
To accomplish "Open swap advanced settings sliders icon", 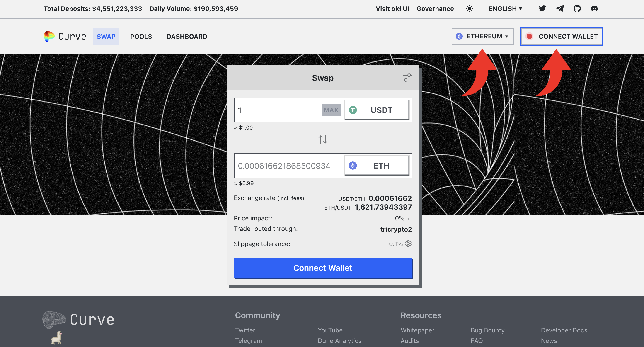I will pos(407,78).
